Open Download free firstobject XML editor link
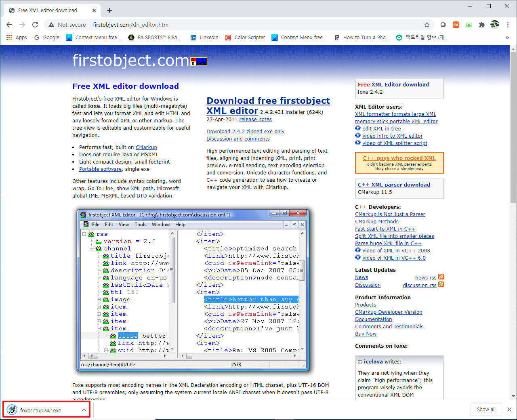517x420 pixels. pos(268,106)
